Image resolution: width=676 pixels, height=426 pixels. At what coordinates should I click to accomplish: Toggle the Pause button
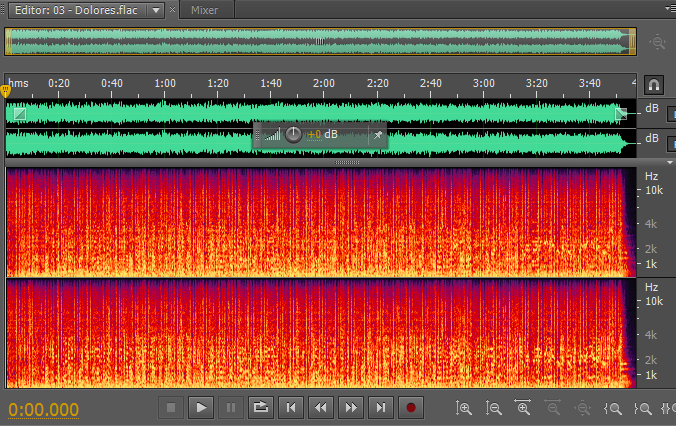point(231,408)
